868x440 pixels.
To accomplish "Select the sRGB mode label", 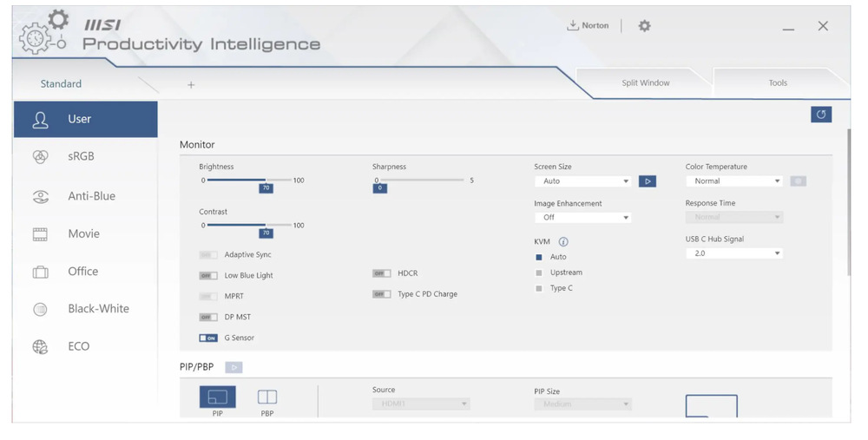I will pyautogui.click(x=81, y=156).
